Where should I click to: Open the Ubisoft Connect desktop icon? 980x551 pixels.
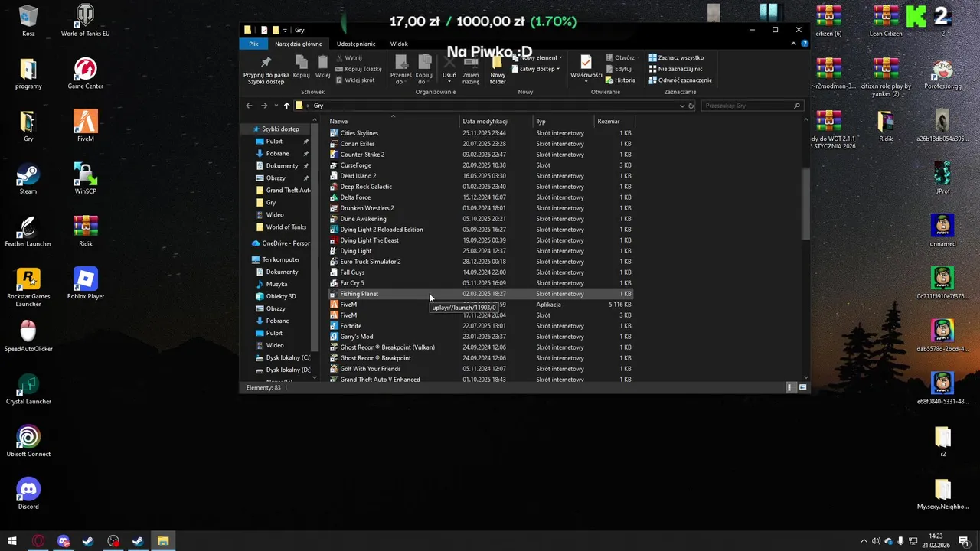[x=28, y=441]
